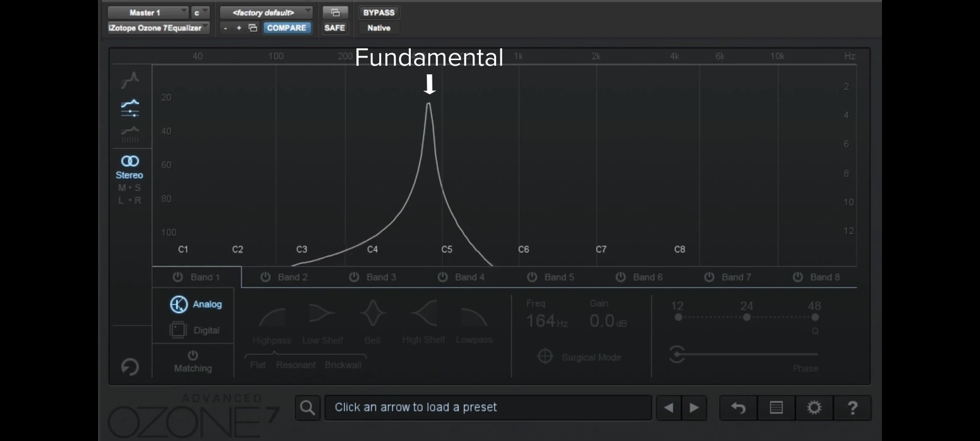Toggle the COMPARE button

pos(287,28)
